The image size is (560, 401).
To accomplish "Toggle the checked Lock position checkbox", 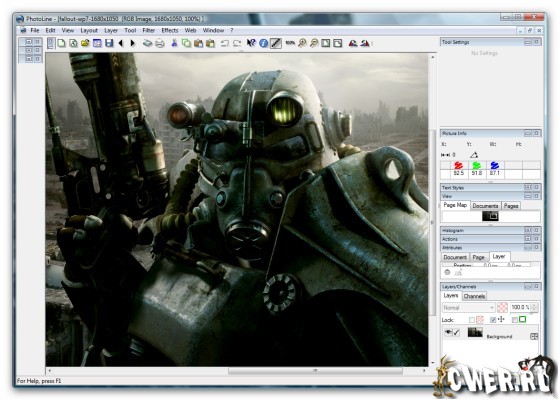I will coord(493,320).
